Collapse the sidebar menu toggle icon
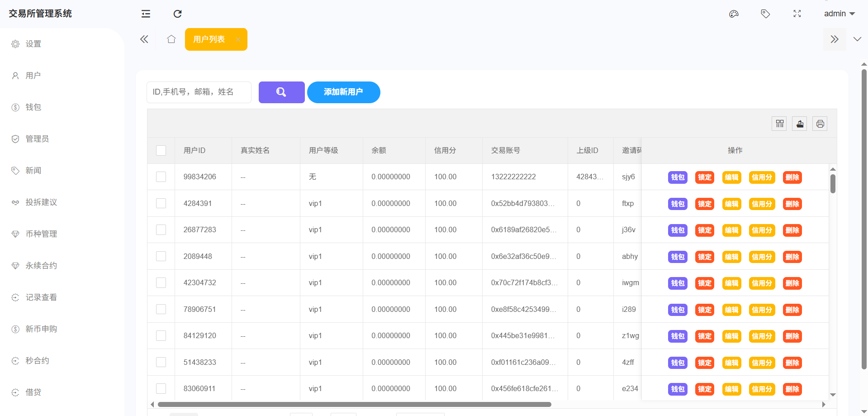 (x=146, y=14)
